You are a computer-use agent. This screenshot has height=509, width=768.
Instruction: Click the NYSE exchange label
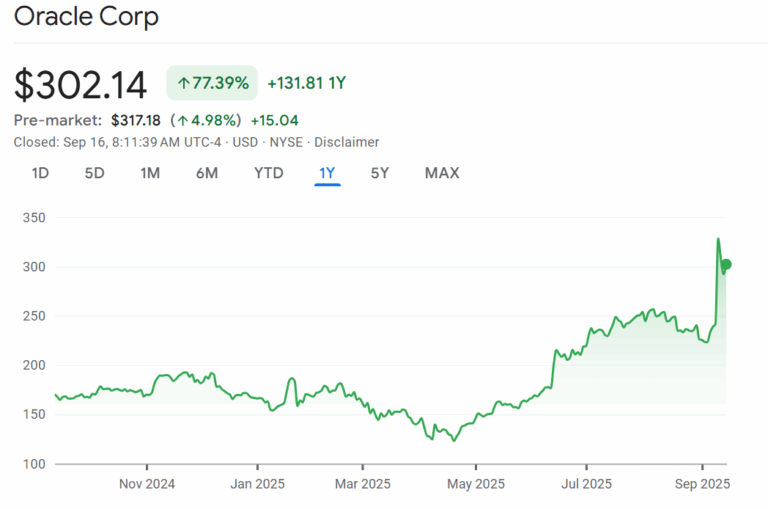click(x=286, y=142)
